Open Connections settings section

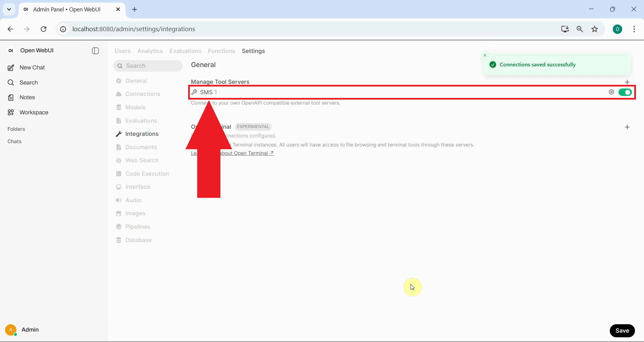pyautogui.click(x=143, y=94)
